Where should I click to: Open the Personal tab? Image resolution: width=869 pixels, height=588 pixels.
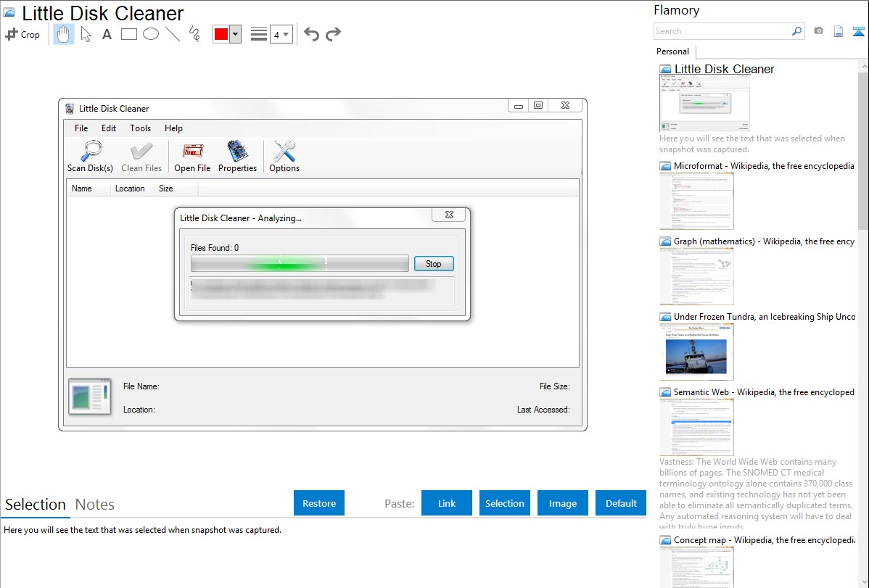672,51
